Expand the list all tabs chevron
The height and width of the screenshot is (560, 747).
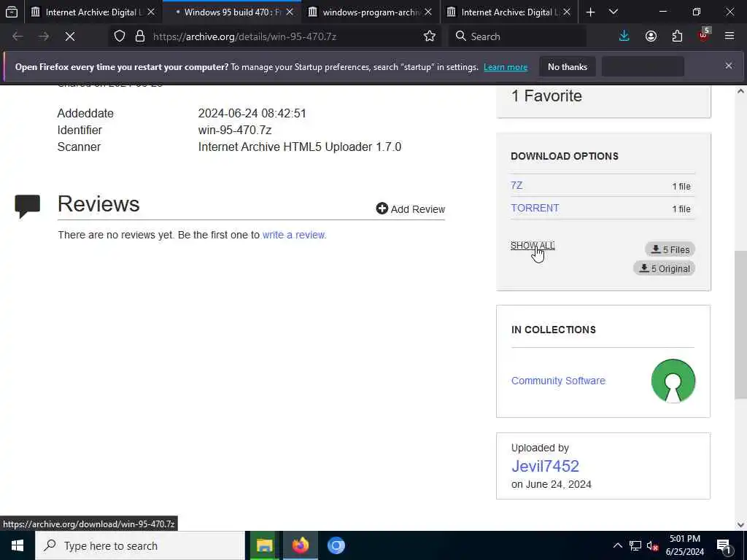(x=614, y=12)
